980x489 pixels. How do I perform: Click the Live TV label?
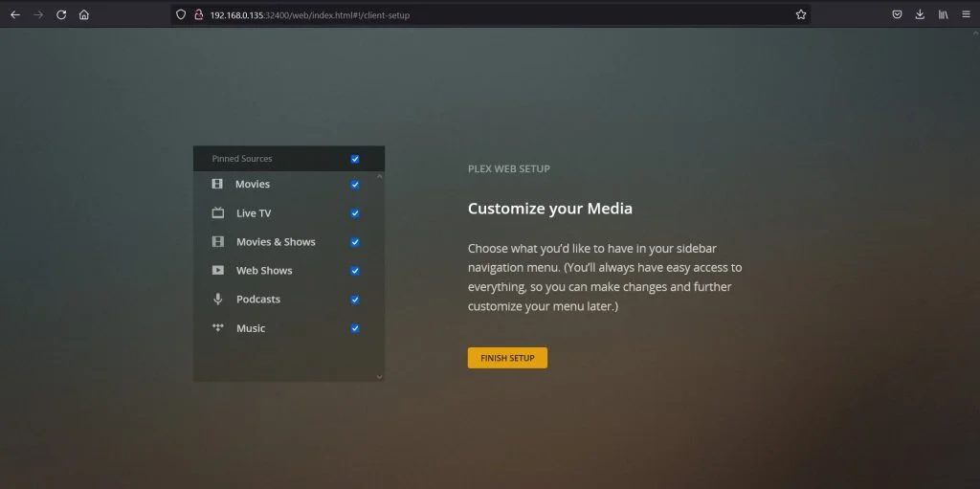[254, 213]
